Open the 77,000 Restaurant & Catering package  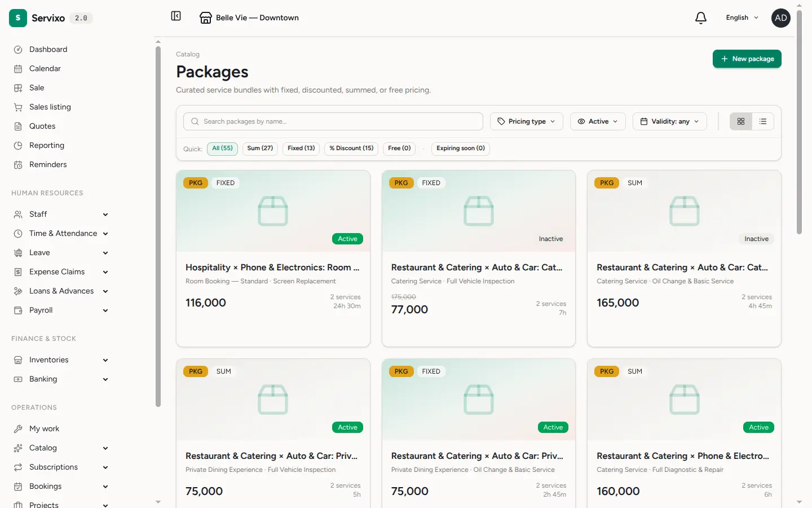point(479,259)
